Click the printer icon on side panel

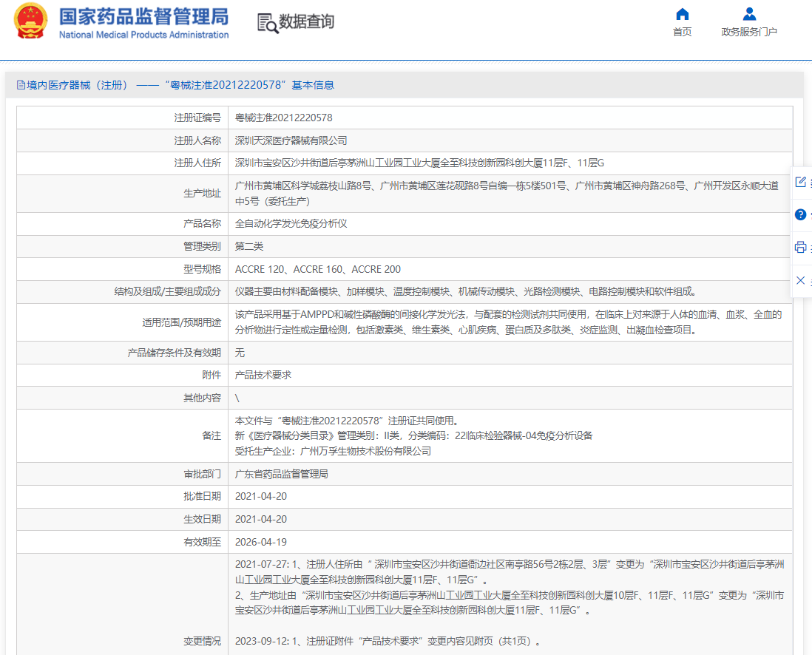(x=800, y=248)
